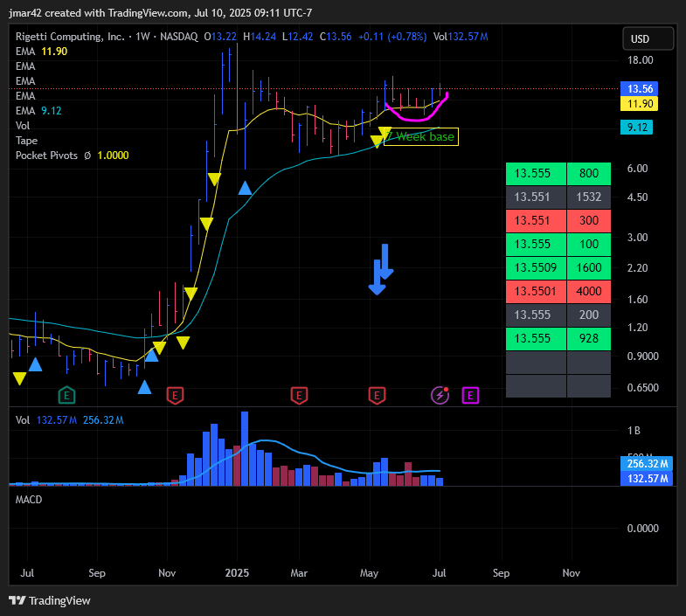Click tape cell showing size 928
The image size is (686, 616).
pos(589,339)
